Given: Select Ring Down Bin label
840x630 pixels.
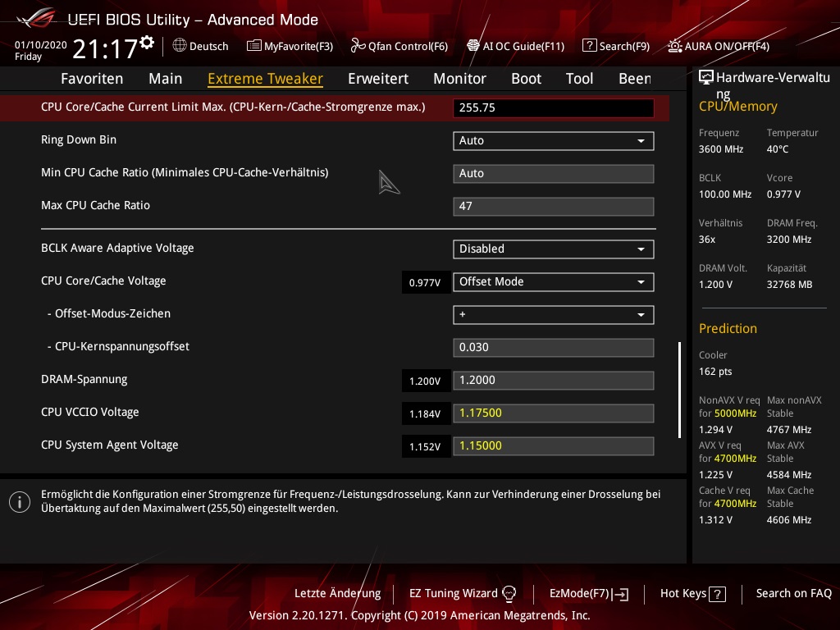Looking at the screenshot, I should [79, 139].
